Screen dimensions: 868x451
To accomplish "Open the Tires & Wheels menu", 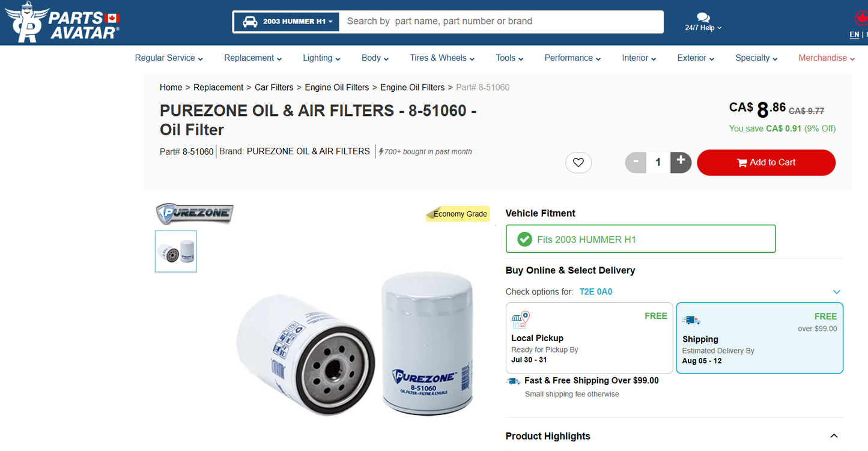I will (442, 58).
